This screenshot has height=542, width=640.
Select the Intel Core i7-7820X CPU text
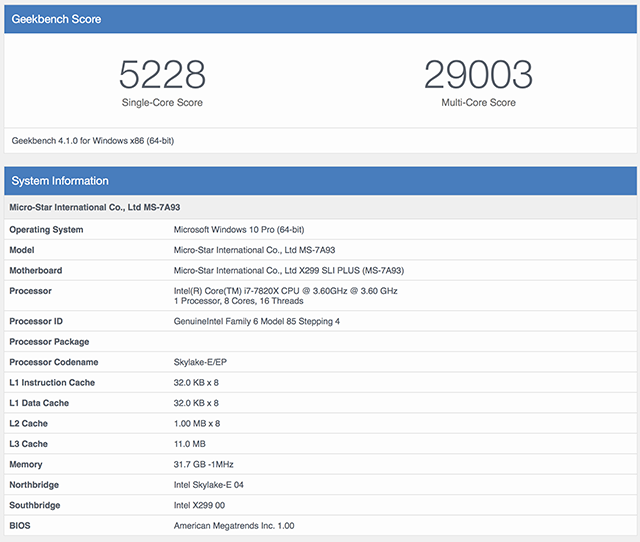(x=285, y=291)
